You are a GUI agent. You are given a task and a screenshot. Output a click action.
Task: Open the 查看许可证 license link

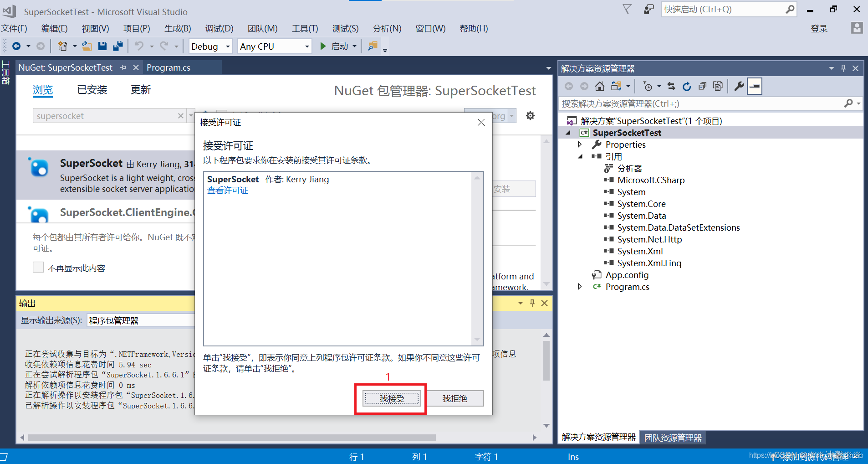click(x=227, y=190)
